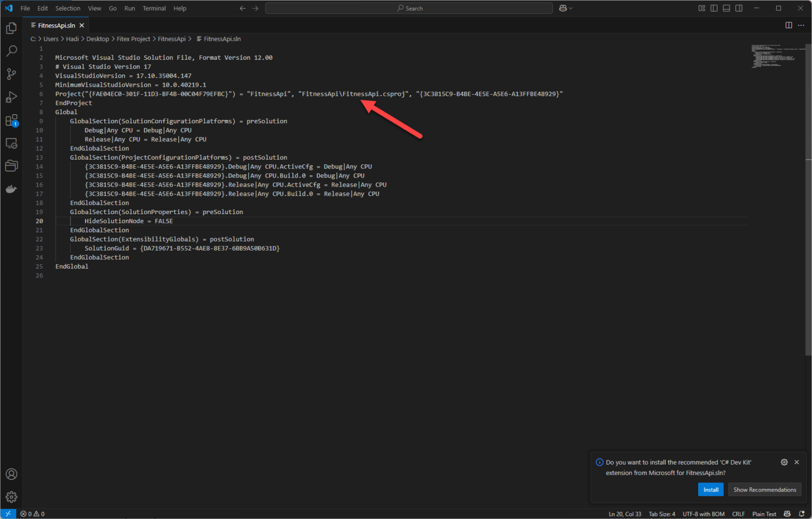Toggle the bottom panel from the title bar
Image resolution: width=812 pixels, height=519 pixels.
point(726,8)
